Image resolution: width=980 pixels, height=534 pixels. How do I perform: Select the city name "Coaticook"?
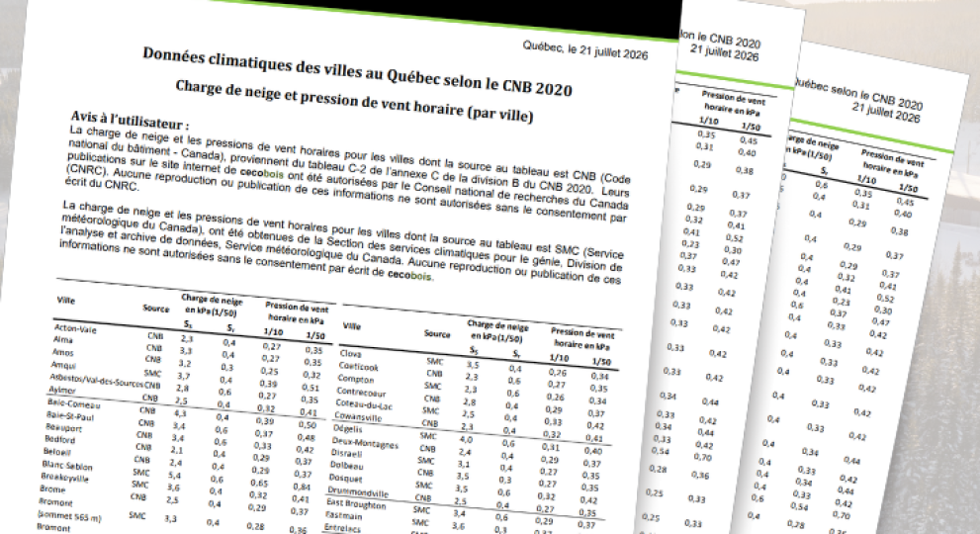(359, 367)
